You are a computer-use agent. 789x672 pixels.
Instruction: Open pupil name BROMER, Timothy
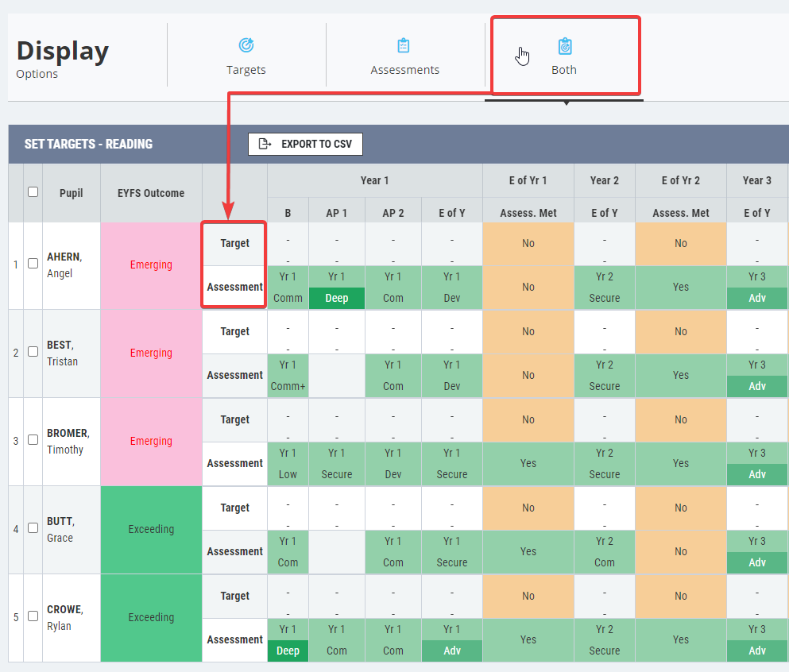click(x=68, y=441)
